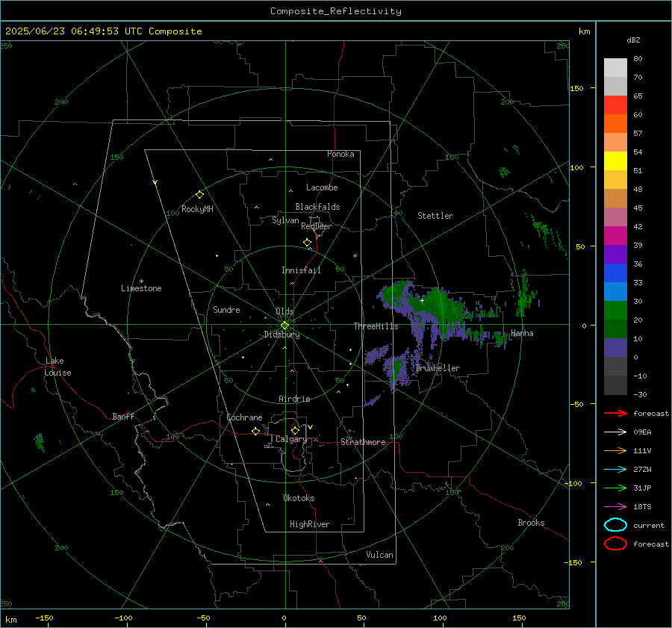Screen dimensions: 672x628
Task: Click the cyan 27ZW arrow icon
Action: click(615, 470)
